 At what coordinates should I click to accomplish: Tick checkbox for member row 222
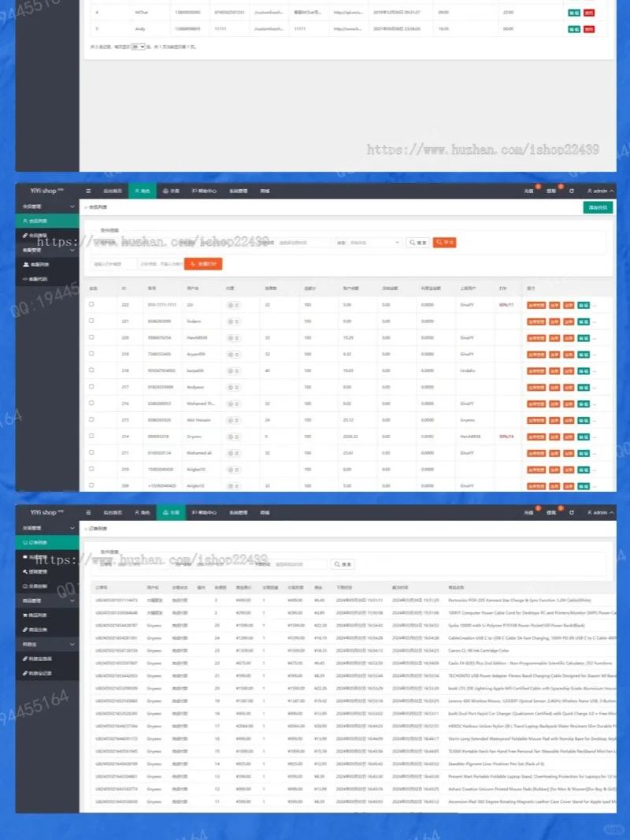tap(91, 304)
